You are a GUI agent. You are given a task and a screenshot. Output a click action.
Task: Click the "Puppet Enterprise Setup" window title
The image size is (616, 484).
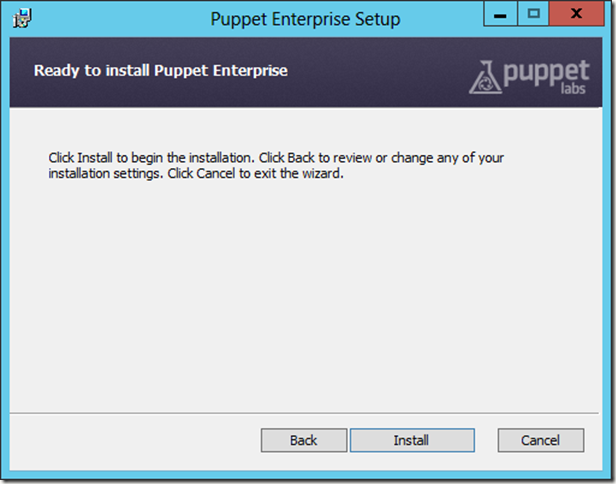(306, 19)
